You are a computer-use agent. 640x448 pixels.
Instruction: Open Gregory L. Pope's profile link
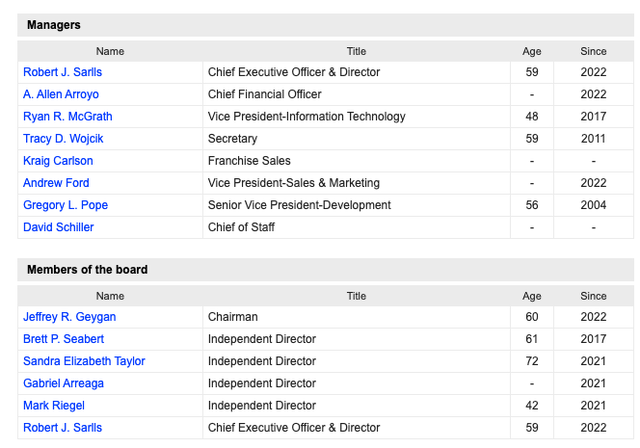[65, 205]
